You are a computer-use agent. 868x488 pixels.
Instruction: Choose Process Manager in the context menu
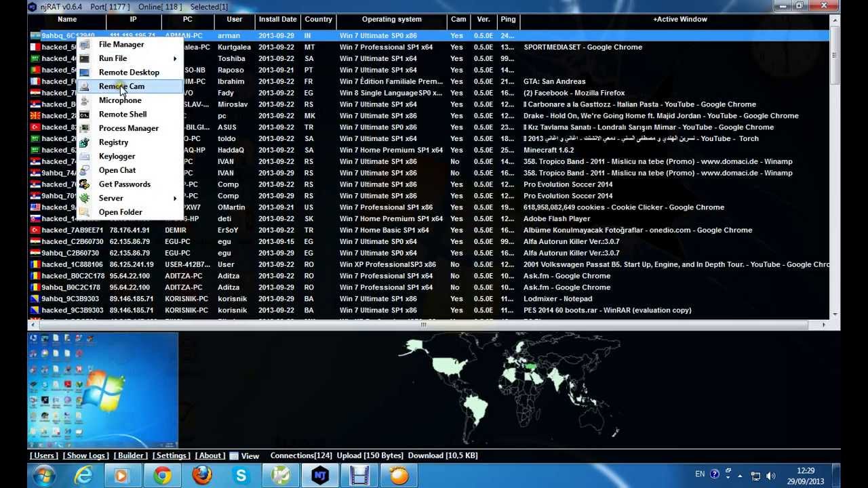tap(130, 128)
